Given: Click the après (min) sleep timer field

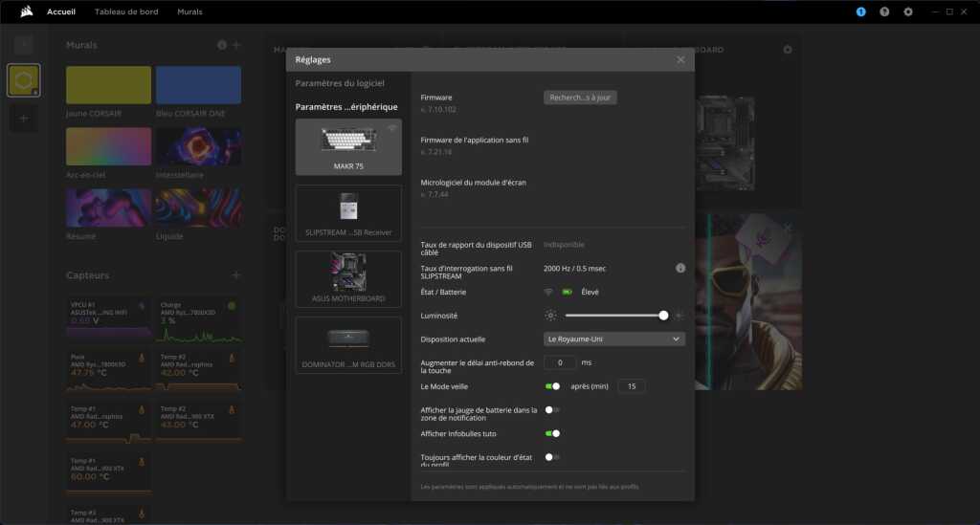Looking at the screenshot, I should [x=632, y=386].
